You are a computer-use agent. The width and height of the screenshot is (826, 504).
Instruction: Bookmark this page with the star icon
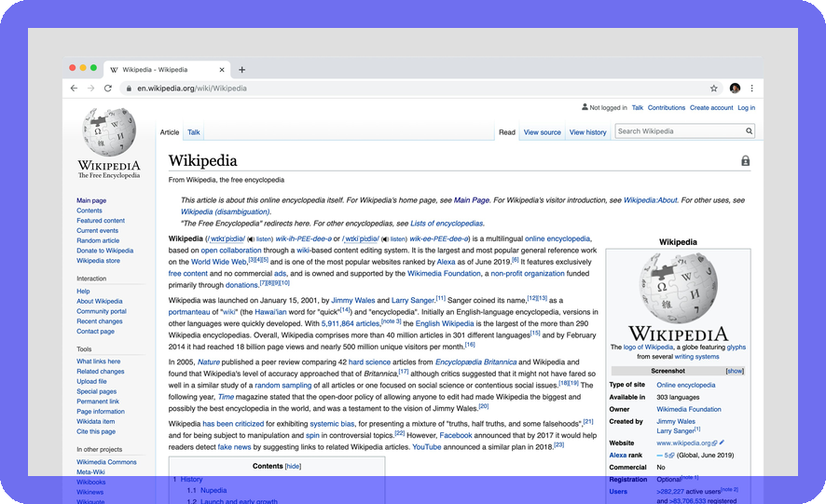click(714, 89)
